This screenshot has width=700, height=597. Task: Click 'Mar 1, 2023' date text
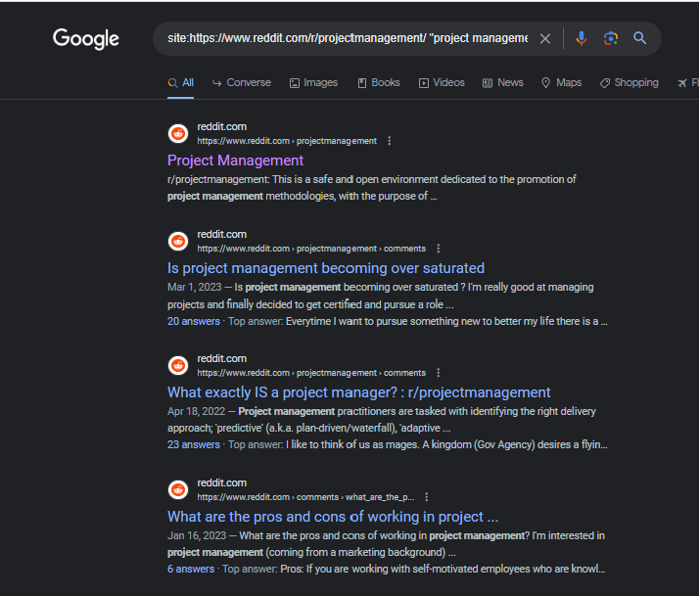tap(194, 288)
